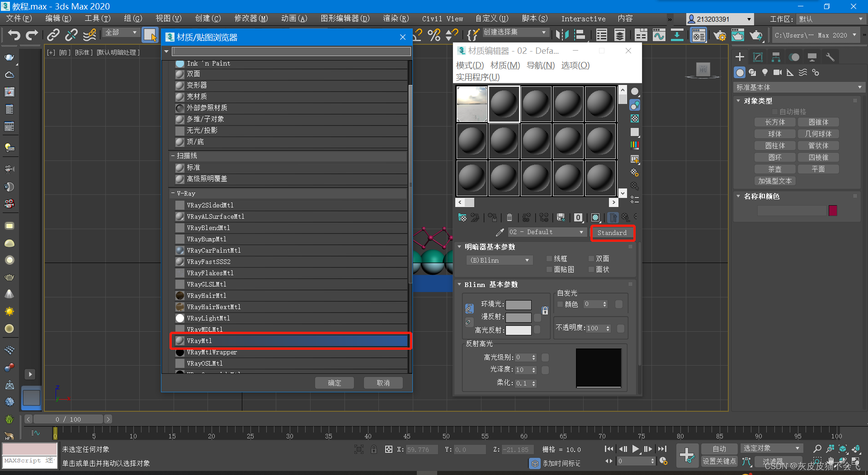
Task: Toggle the 自动 auto key button
Action: click(x=719, y=449)
